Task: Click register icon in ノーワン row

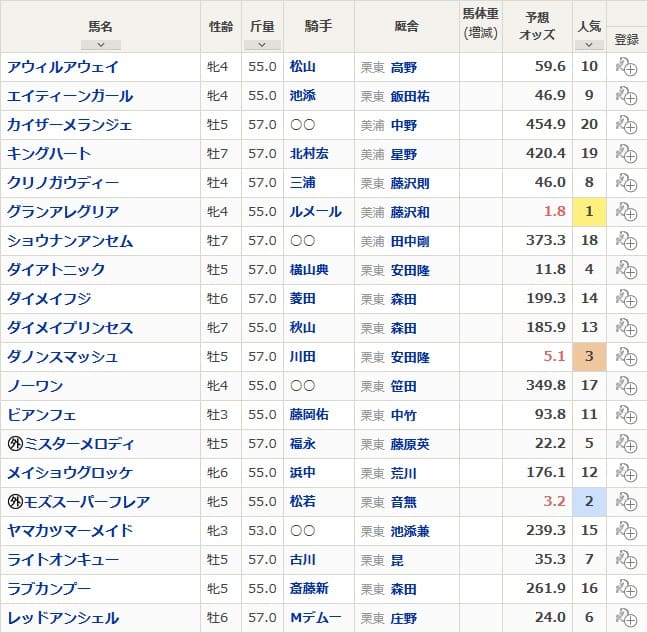Action: tap(626, 386)
